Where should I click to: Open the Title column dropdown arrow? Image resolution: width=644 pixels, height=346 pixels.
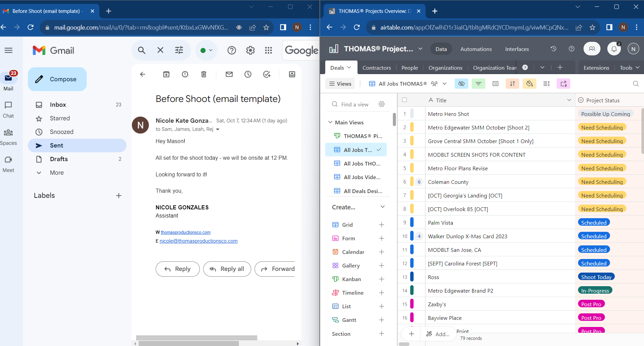coord(569,100)
